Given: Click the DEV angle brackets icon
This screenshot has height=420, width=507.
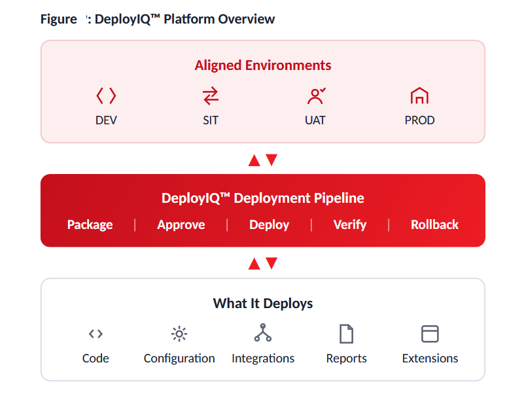Looking at the screenshot, I should pos(106,96).
